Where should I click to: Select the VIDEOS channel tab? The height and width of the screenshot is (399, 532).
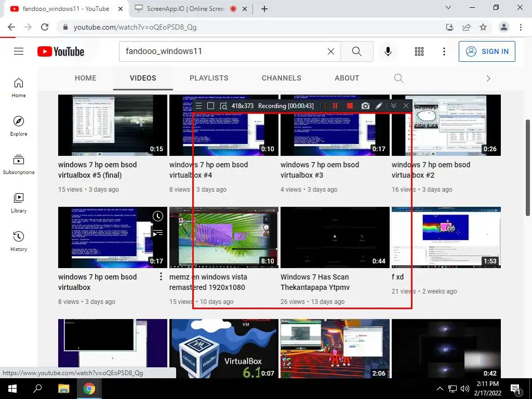(x=143, y=78)
